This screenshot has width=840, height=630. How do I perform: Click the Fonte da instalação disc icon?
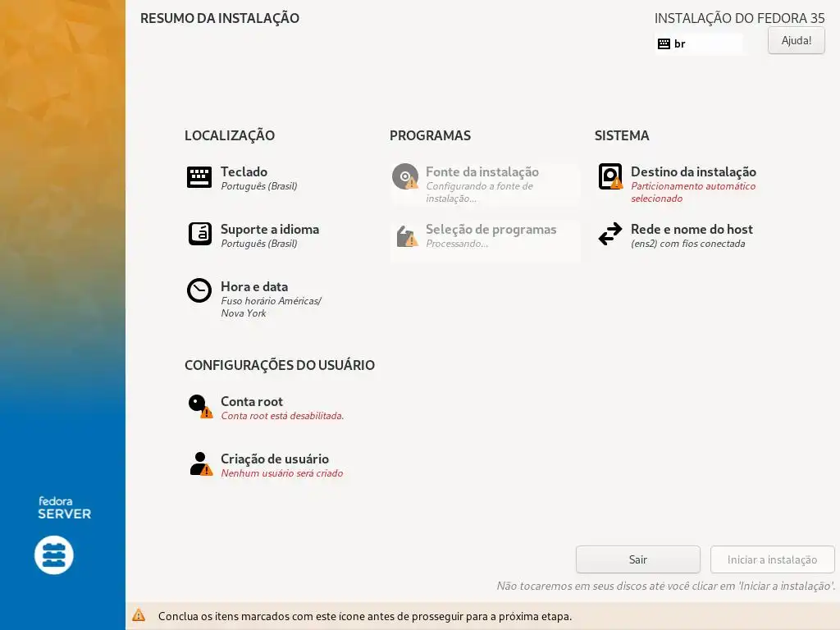[405, 177]
